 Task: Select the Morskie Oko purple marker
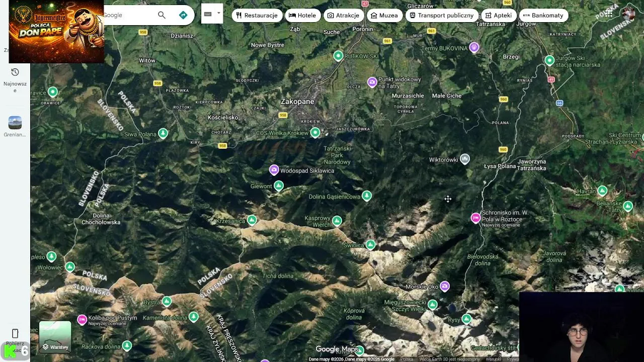coord(444,286)
